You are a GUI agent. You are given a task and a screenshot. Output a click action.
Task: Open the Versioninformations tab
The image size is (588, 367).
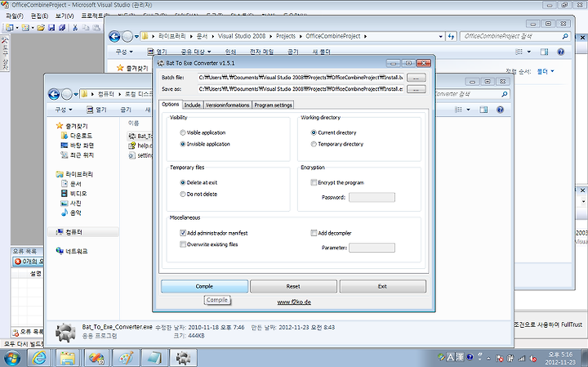(x=228, y=105)
